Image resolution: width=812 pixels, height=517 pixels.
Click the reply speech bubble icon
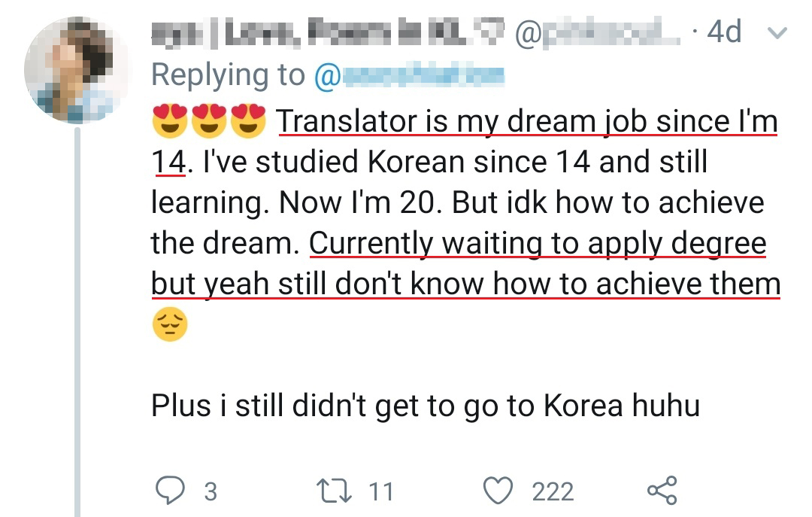point(170,491)
